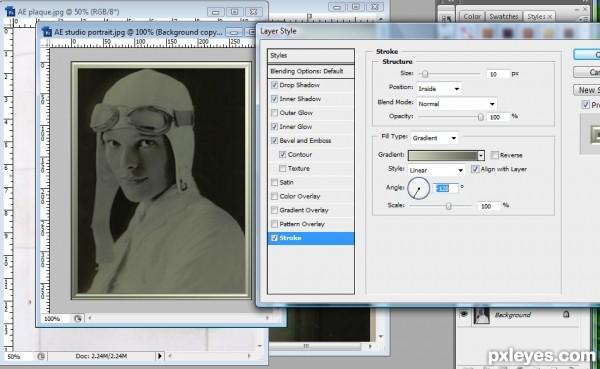Toggle Align with Layer checkbox
The height and width of the screenshot is (369, 600).
pos(475,169)
